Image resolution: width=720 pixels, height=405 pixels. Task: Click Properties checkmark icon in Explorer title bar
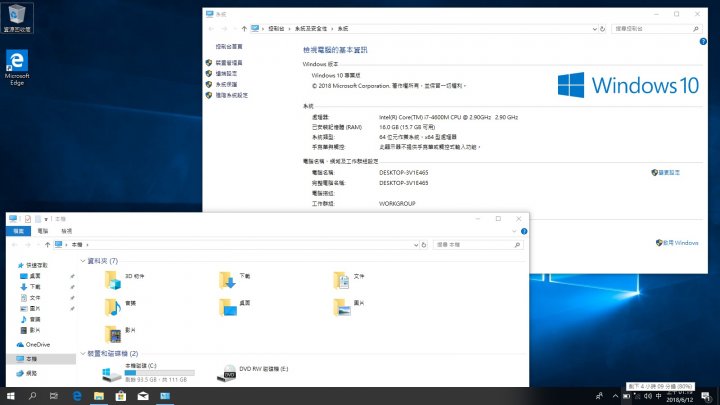coord(28,219)
